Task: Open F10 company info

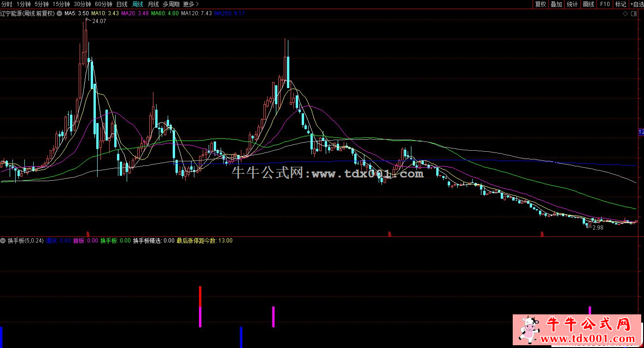Action: [x=604, y=4]
